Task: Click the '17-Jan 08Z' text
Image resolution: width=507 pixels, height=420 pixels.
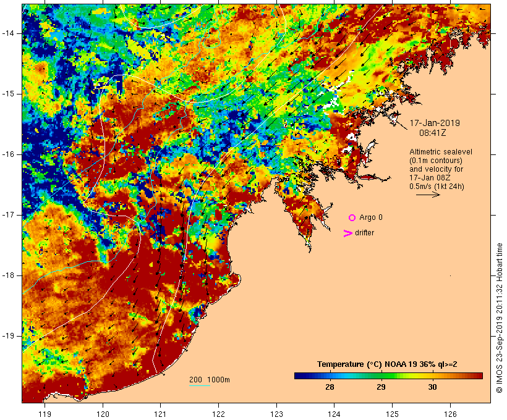Action: [430, 178]
